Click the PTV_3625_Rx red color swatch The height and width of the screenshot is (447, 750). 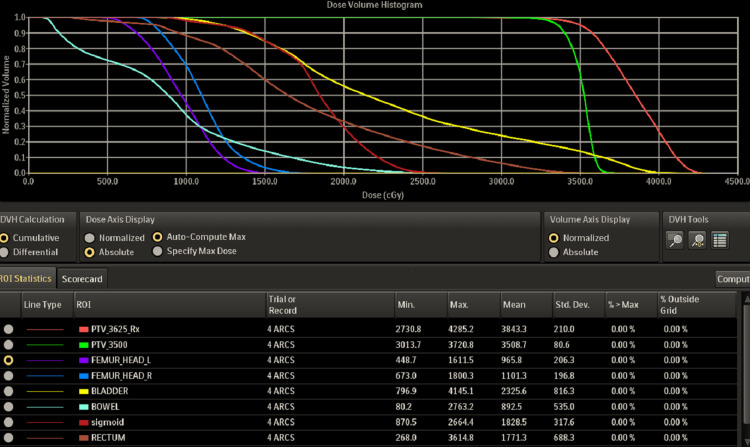pos(84,329)
